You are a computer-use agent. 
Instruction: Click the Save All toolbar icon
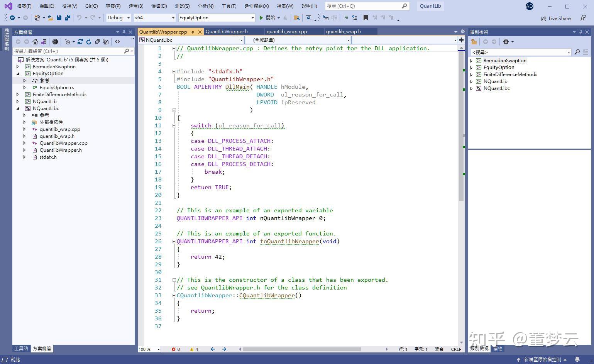68,18
